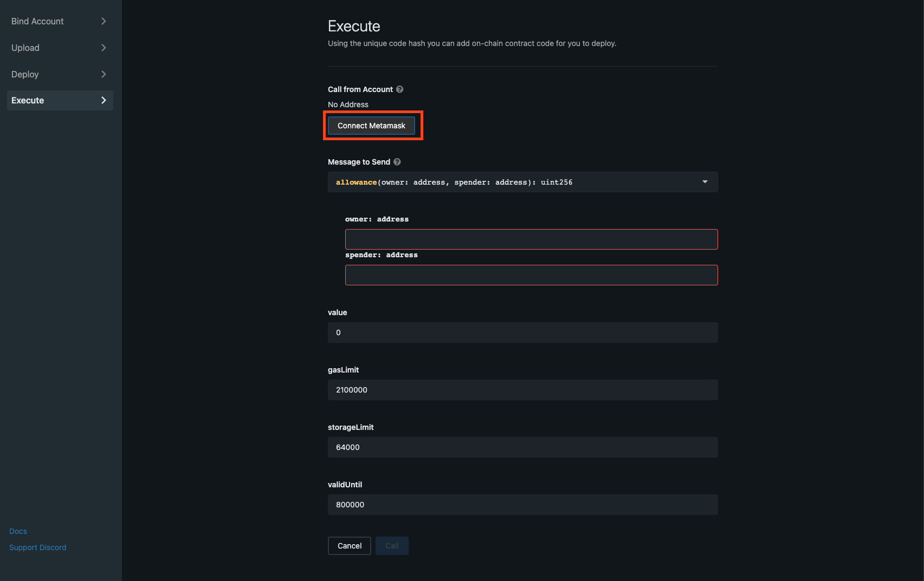
Task: Navigate to Deploy in sidebar
Action: click(25, 74)
